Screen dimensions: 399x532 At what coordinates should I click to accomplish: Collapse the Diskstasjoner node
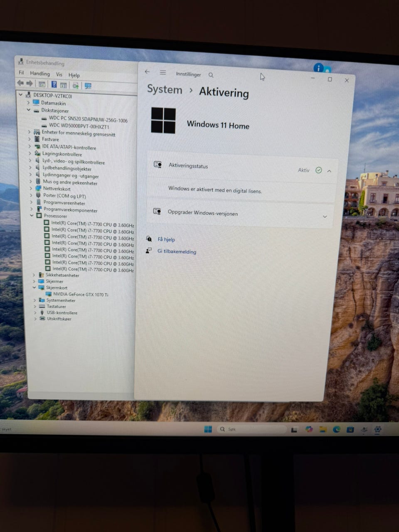click(29, 110)
